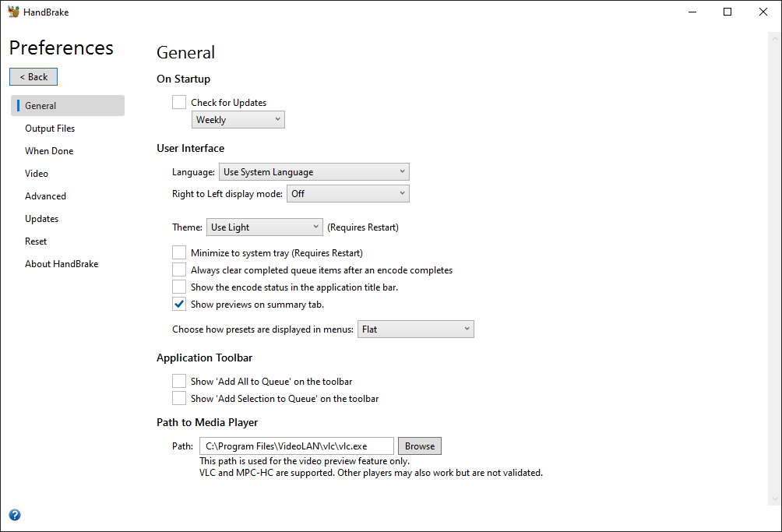
Task: Click the 'Preferences' title text
Action: pos(62,48)
